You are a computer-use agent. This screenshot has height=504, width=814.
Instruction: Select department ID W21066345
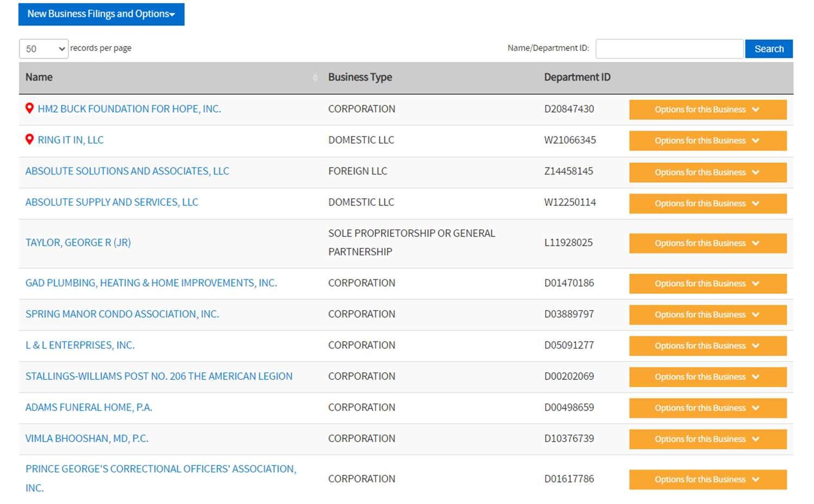pyautogui.click(x=570, y=140)
